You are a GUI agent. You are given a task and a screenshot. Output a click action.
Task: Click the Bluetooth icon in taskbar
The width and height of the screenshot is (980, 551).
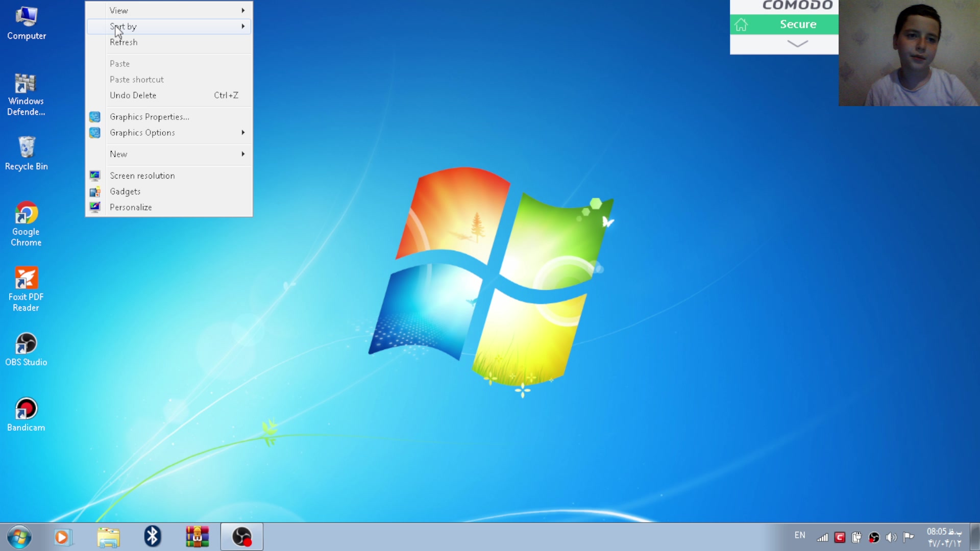coord(152,537)
